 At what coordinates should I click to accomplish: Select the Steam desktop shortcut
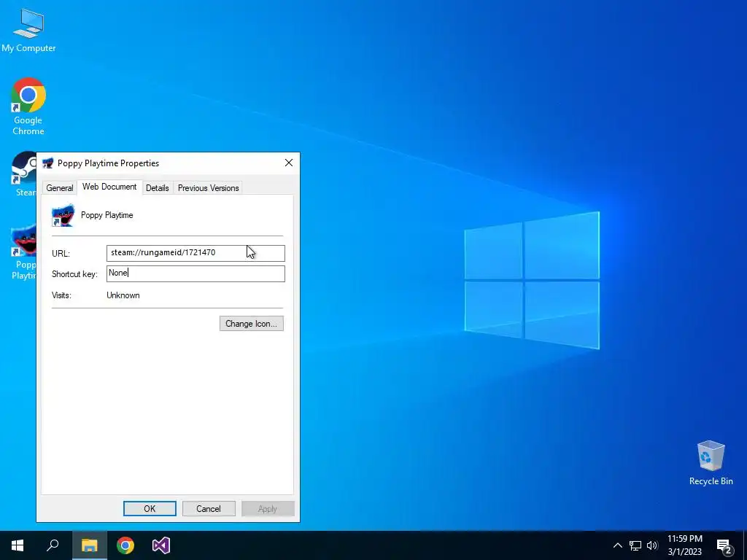click(x=23, y=174)
